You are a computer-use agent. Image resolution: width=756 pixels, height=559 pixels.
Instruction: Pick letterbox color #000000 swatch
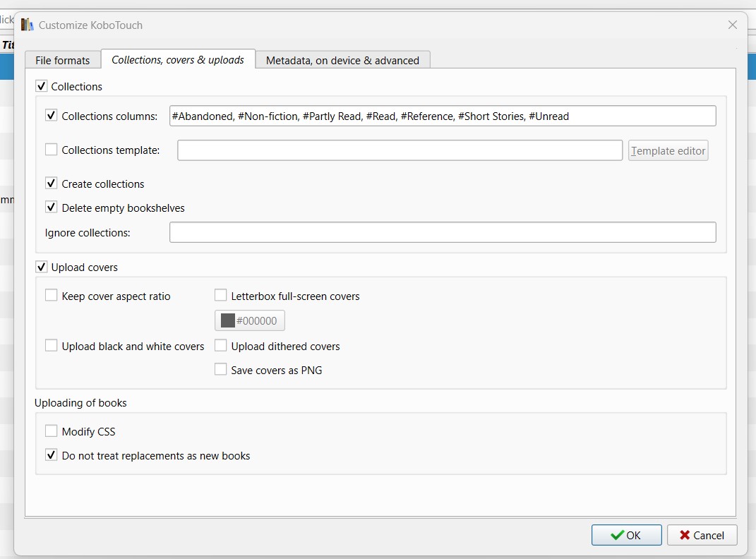click(x=250, y=320)
